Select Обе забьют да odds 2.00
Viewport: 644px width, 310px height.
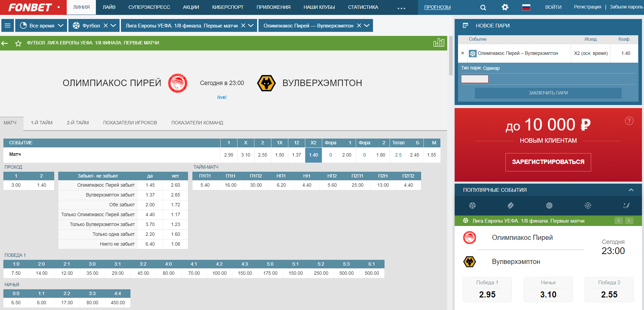coord(150,205)
